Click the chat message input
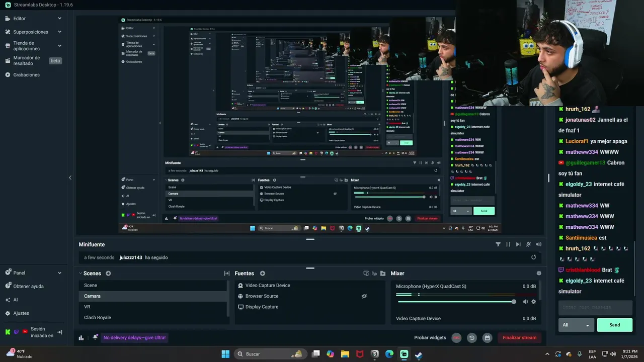 tap(595, 307)
